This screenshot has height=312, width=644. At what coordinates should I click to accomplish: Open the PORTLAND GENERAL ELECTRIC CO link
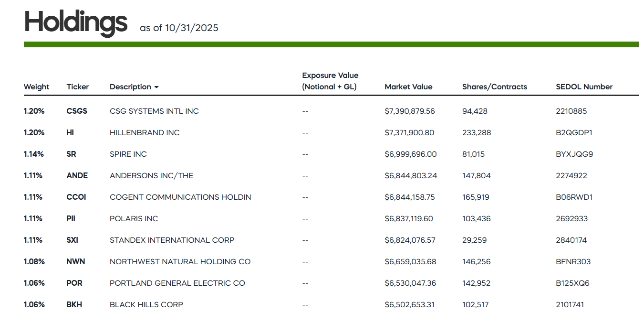tap(177, 283)
